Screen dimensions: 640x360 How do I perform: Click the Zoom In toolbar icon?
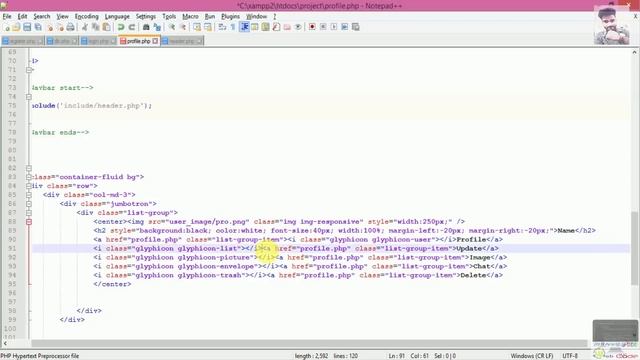coord(172,27)
